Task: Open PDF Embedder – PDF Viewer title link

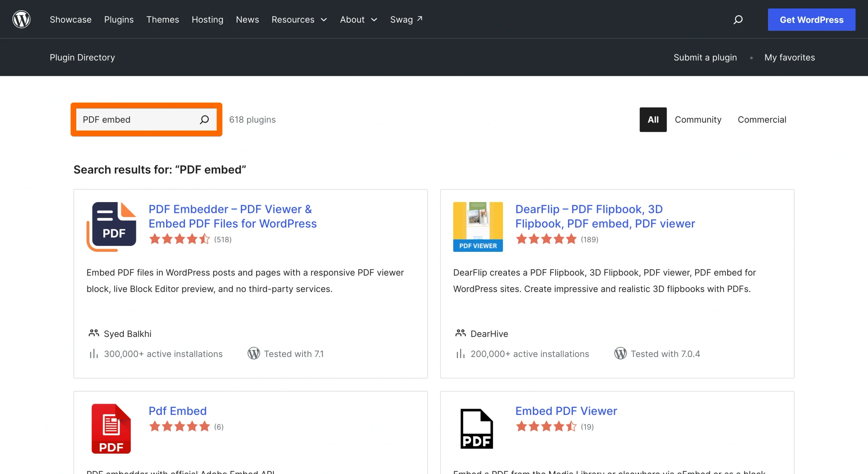Action: pyautogui.click(x=233, y=216)
